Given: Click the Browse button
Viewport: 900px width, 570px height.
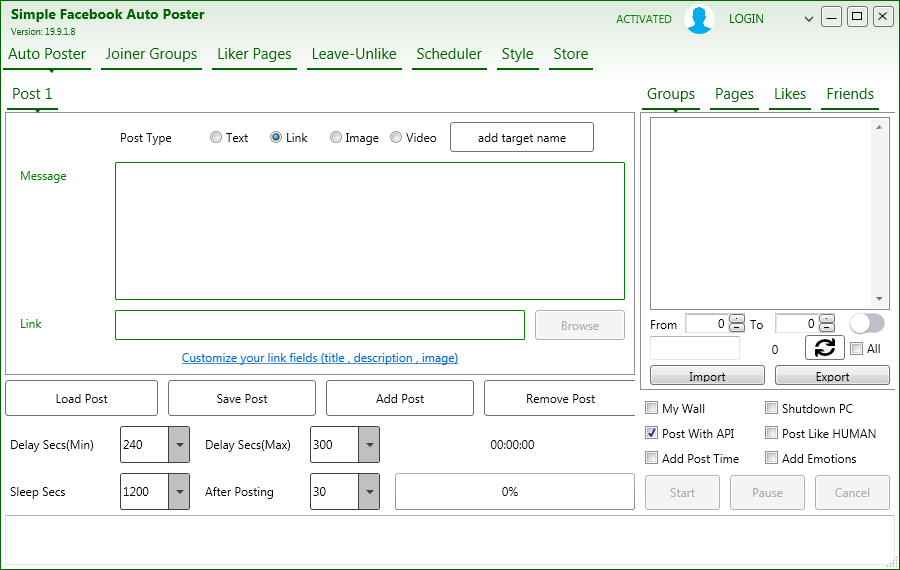Looking at the screenshot, I should click(x=580, y=325).
